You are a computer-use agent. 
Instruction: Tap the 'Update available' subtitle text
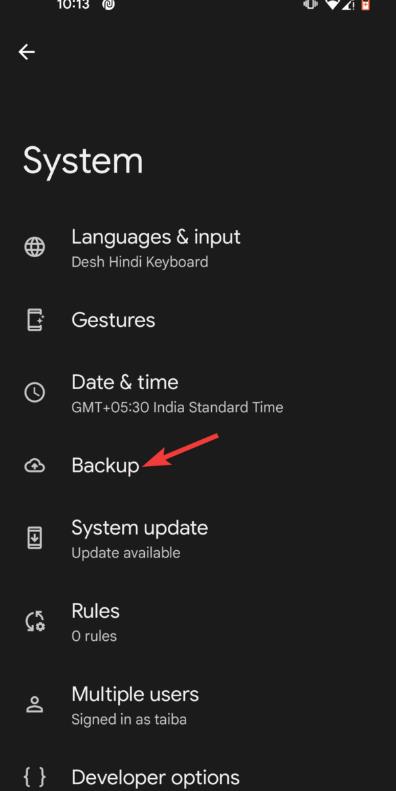click(x=126, y=553)
